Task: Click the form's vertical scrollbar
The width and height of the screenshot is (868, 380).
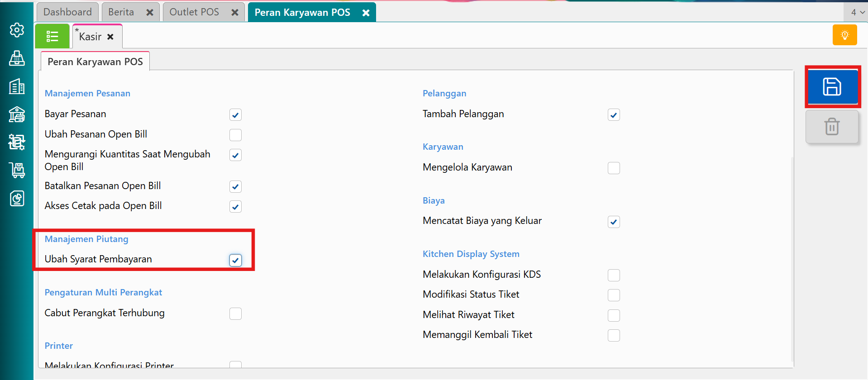Action: [792, 259]
